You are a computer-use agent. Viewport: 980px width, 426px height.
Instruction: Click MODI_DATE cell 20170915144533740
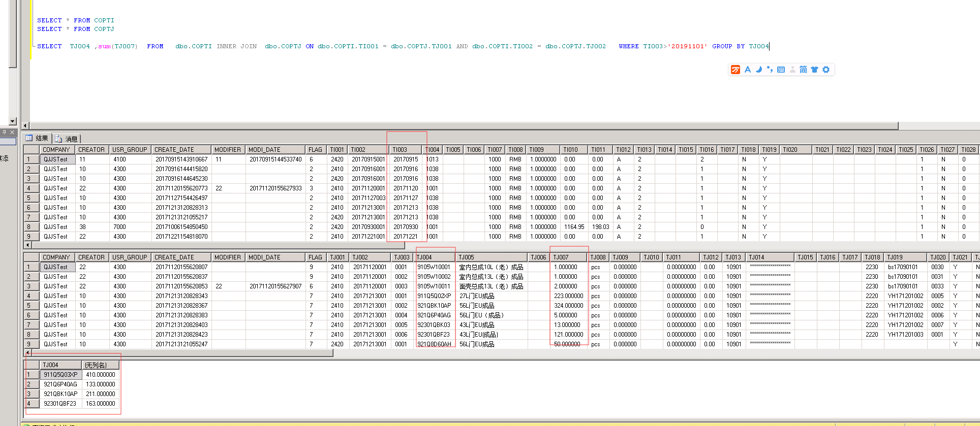pos(275,159)
